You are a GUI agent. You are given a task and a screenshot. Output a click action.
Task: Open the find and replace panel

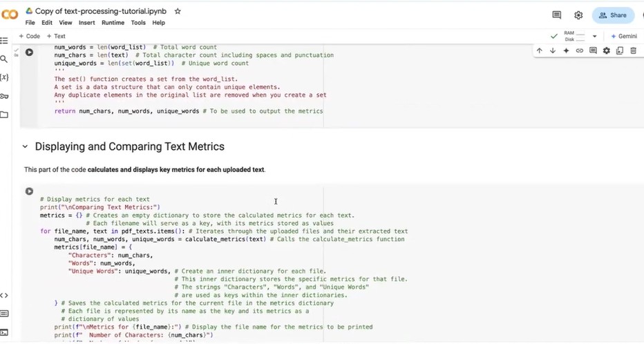tap(4, 59)
